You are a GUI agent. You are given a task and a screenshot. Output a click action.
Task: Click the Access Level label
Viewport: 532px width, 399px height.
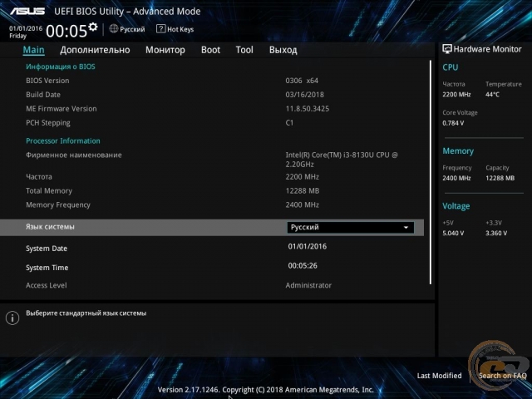[47, 285]
